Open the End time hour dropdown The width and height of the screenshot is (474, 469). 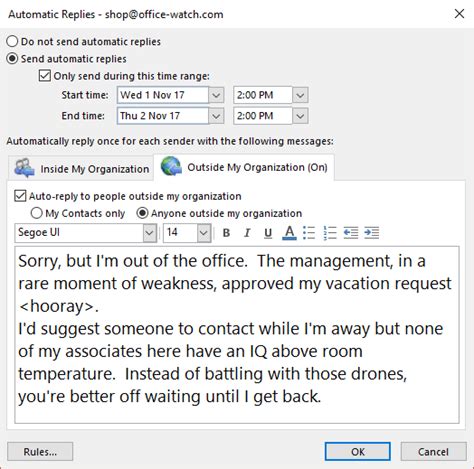300,116
